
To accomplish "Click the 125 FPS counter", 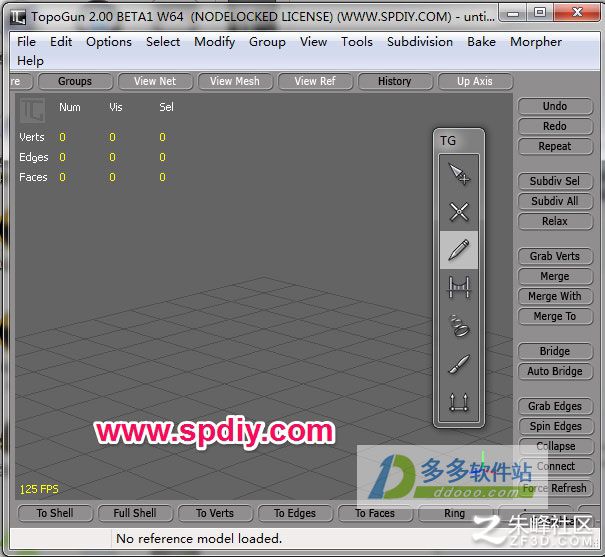I will click(39, 489).
